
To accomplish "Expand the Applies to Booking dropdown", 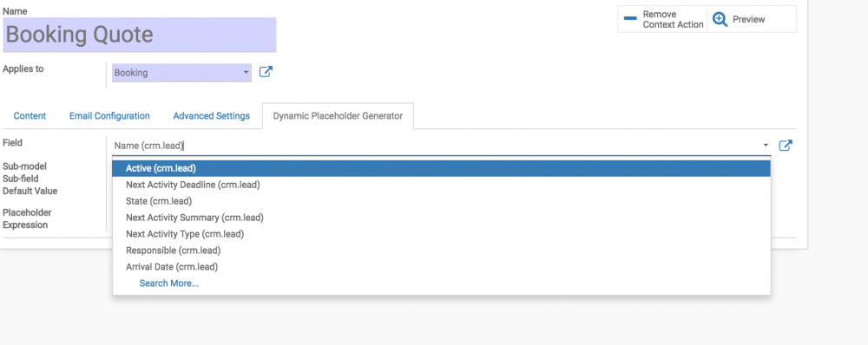I will coord(181,73).
